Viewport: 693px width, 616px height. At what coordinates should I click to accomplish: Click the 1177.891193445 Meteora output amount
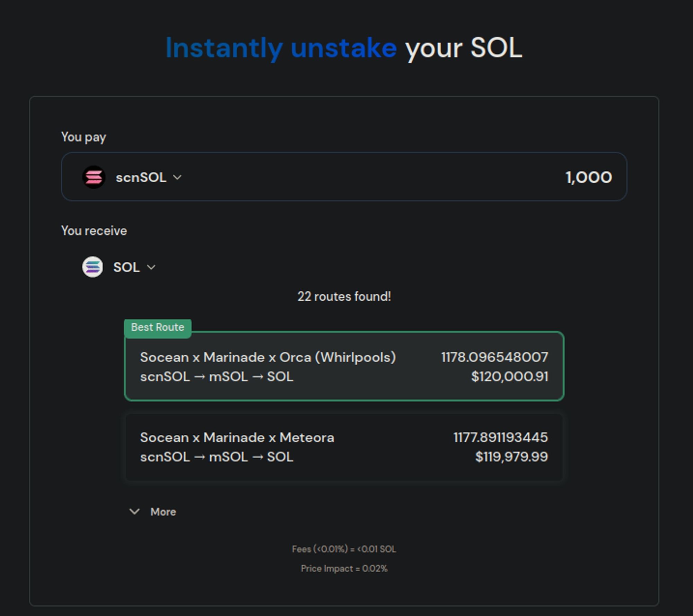[500, 437]
